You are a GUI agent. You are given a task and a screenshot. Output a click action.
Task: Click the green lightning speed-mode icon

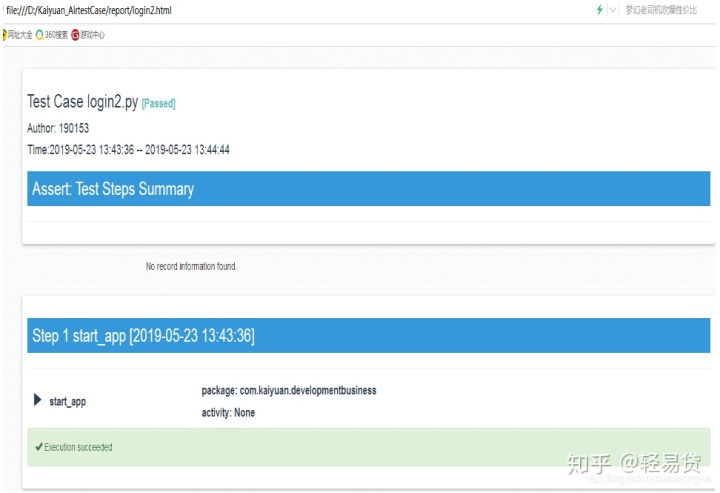click(x=599, y=10)
